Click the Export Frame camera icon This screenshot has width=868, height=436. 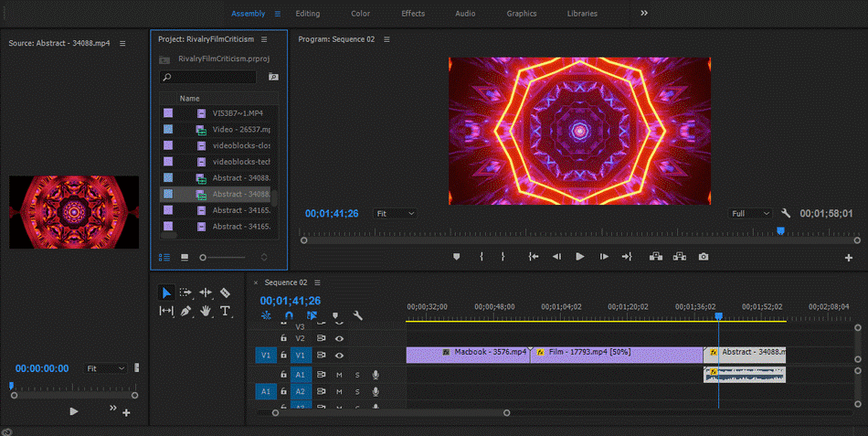704,257
